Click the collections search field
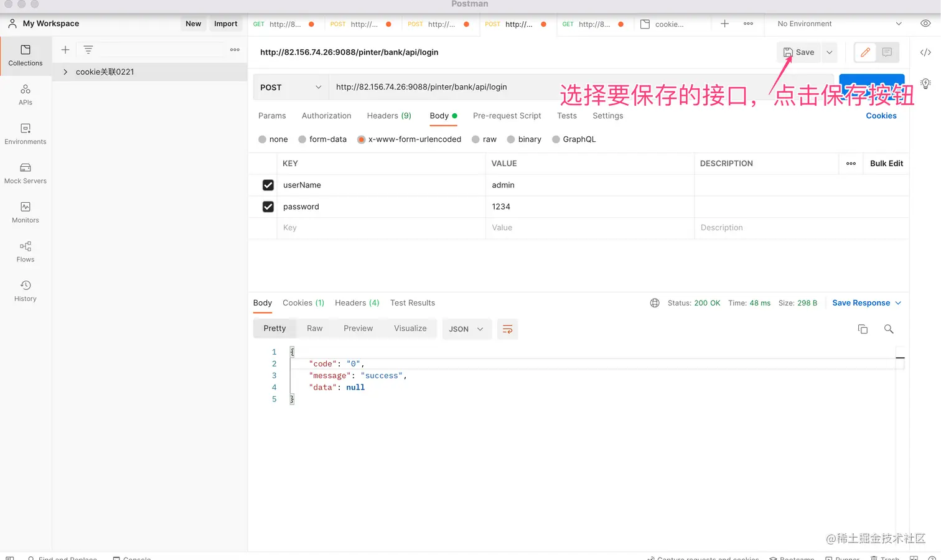The width and height of the screenshot is (941, 560). (x=161, y=50)
